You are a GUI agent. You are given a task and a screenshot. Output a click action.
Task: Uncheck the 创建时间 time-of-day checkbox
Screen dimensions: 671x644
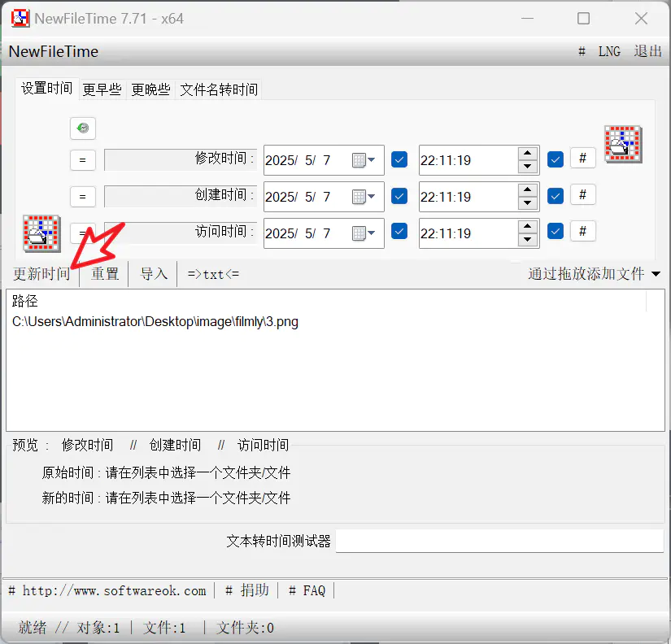[x=555, y=196]
